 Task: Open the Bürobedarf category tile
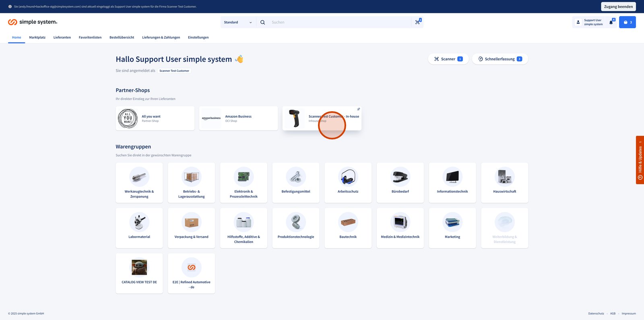tap(400, 183)
